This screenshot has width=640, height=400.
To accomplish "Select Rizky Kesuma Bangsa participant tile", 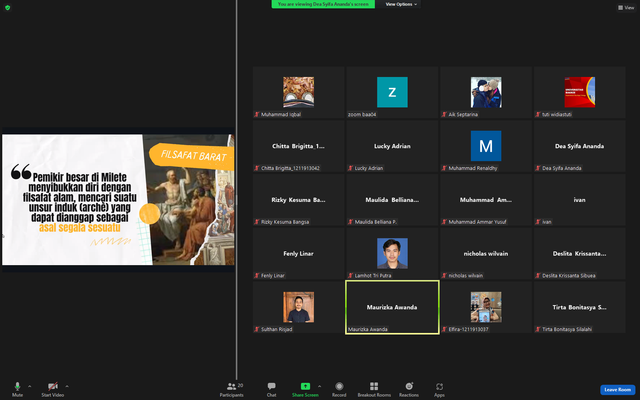I will click(298, 200).
